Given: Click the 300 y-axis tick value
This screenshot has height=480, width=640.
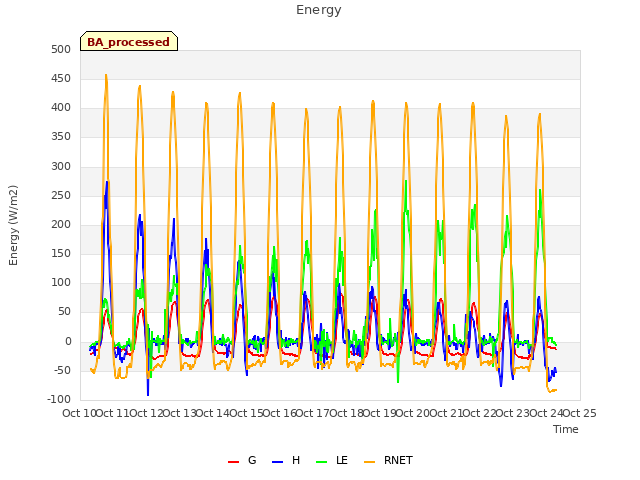Looking at the screenshot, I should coord(61,166).
